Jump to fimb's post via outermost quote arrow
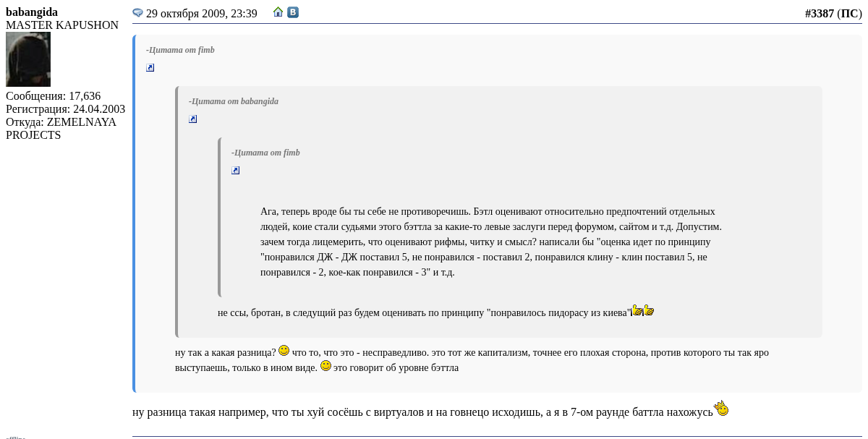This screenshot has height=439, width=868. [150, 68]
